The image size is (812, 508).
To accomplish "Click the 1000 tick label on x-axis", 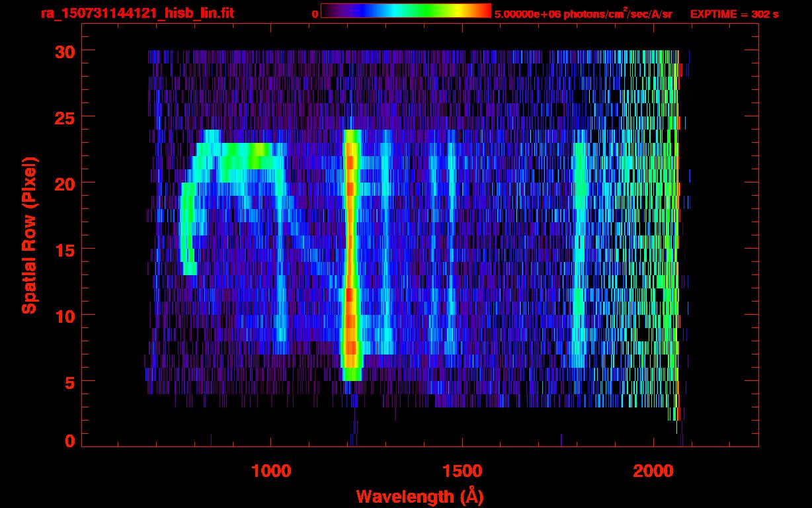I will 271,471.
